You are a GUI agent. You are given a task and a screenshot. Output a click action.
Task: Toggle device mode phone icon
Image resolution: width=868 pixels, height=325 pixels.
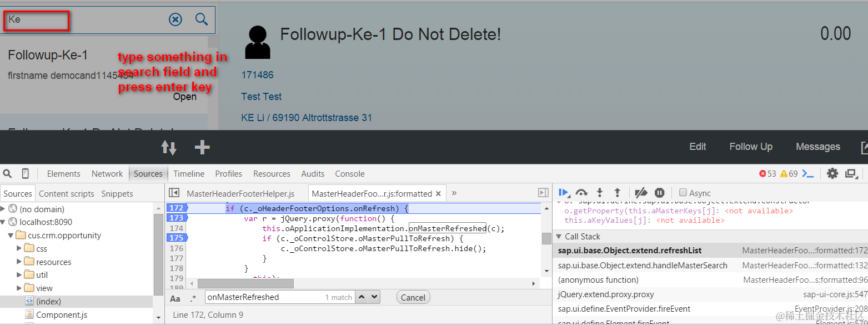(25, 173)
